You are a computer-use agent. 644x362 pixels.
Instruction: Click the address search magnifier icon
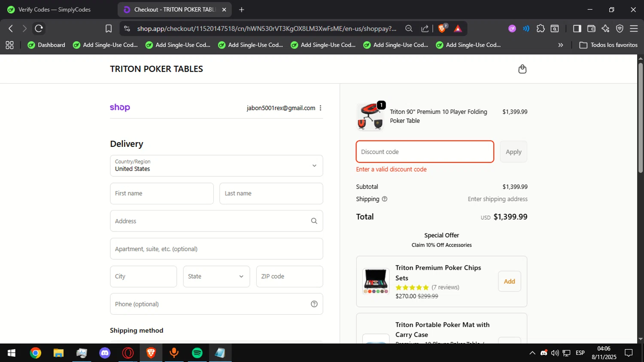(x=314, y=221)
